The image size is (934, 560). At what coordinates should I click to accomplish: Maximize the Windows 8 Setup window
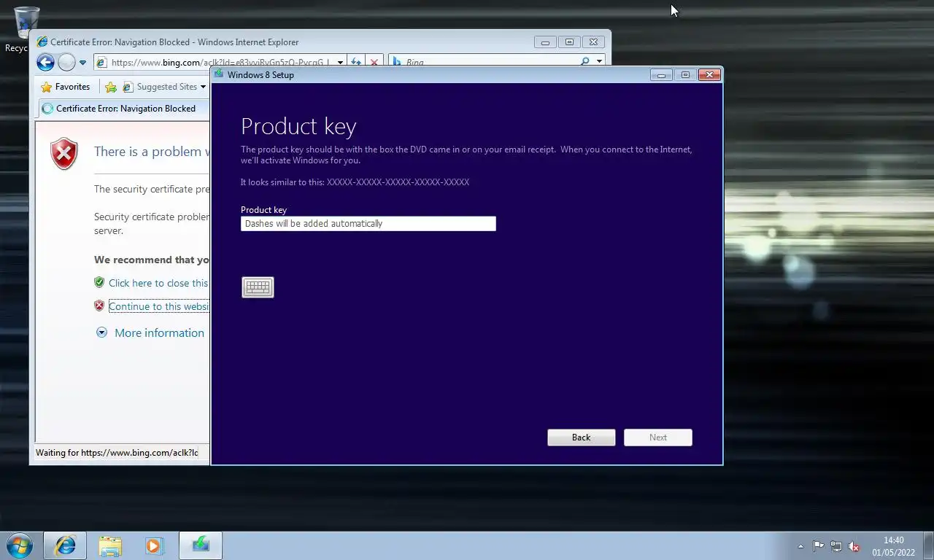coord(684,75)
